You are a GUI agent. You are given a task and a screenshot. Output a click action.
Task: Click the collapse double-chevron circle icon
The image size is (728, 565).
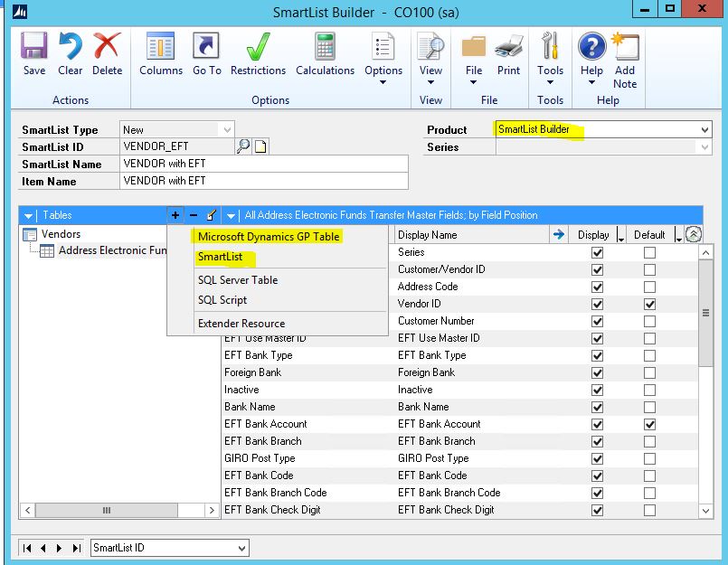[x=693, y=234]
